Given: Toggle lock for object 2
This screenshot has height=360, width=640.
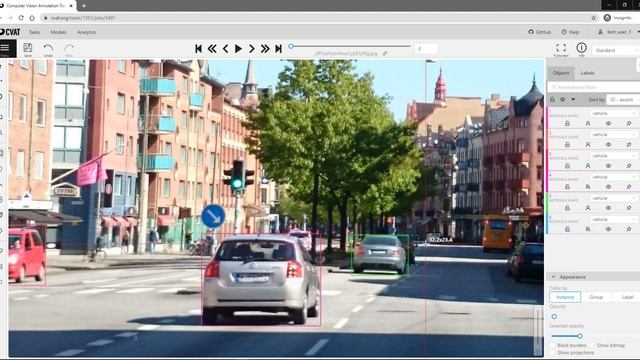Looking at the screenshot, I should click(567, 144).
